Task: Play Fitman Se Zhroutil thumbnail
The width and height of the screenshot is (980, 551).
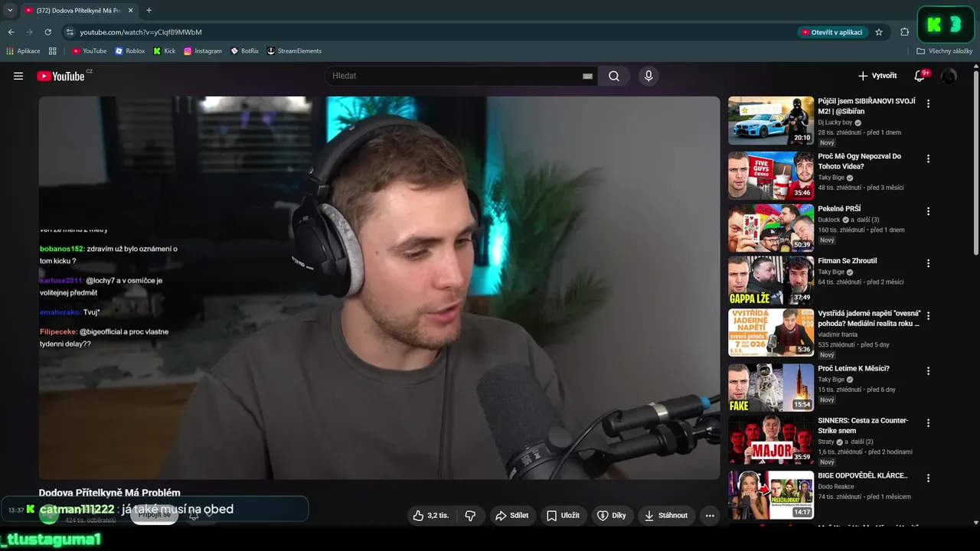Action: point(771,280)
